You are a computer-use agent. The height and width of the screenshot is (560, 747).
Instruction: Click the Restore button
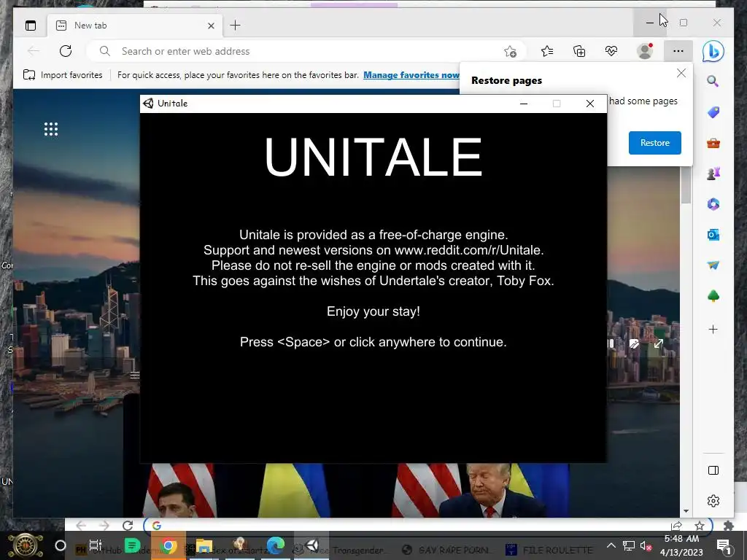coord(654,143)
